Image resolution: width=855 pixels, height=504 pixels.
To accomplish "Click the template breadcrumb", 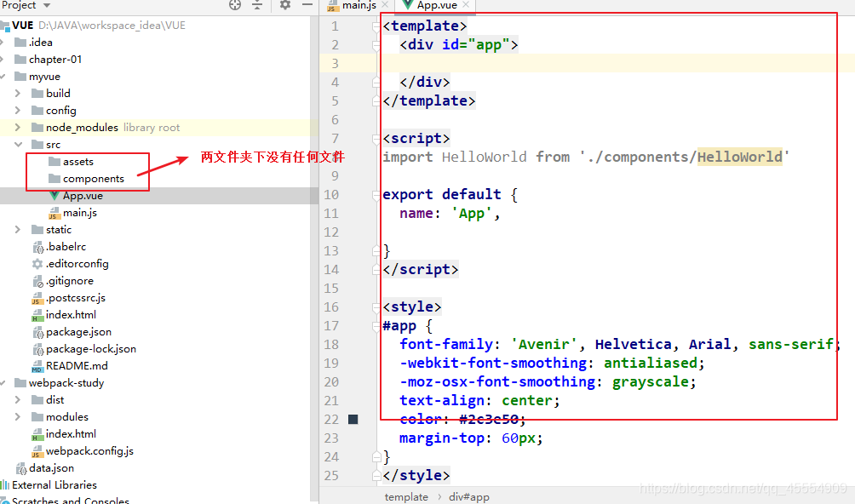I will pyautogui.click(x=406, y=497).
